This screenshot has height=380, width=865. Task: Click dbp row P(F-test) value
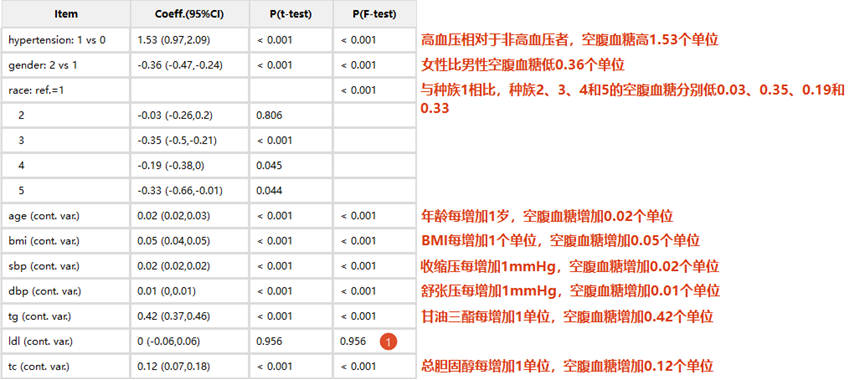click(x=358, y=291)
